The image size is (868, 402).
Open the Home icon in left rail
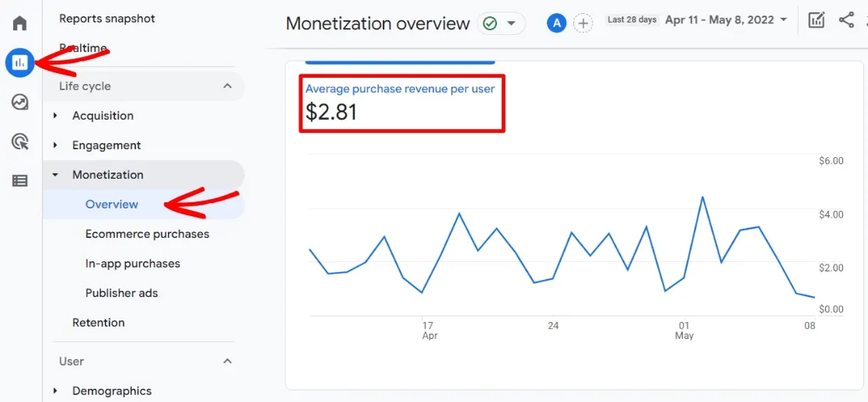[20, 23]
